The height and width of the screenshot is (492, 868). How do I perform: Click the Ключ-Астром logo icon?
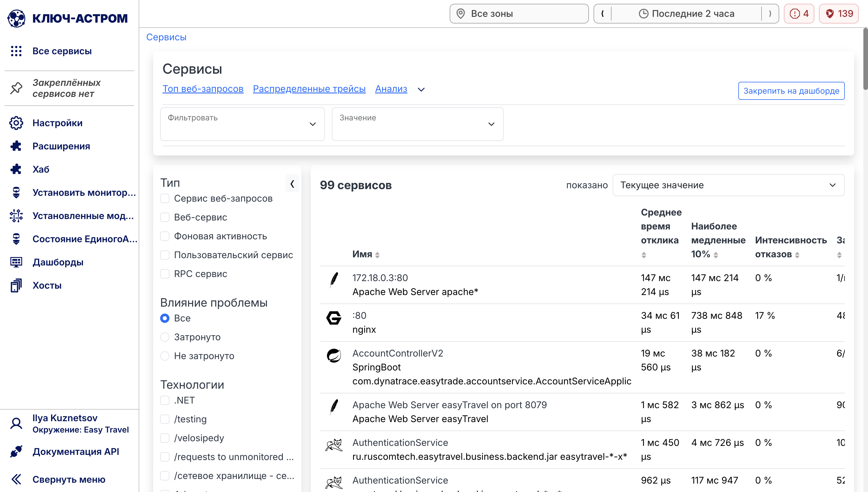(x=16, y=18)
